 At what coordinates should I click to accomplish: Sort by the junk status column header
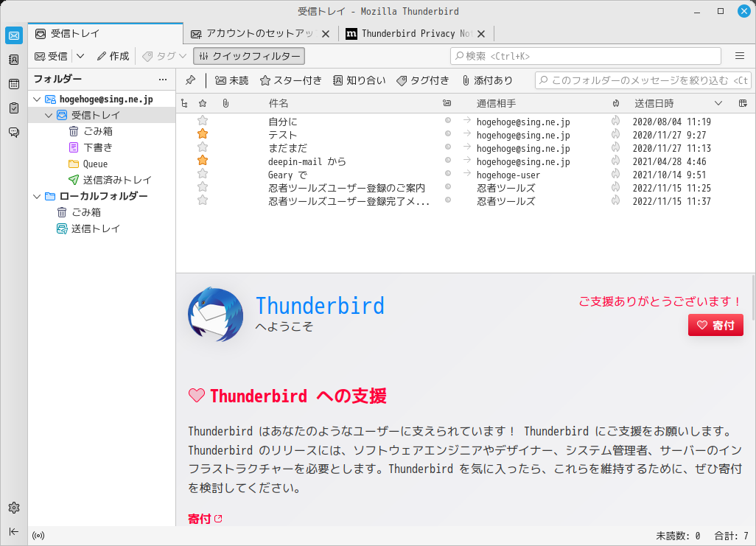616,103
